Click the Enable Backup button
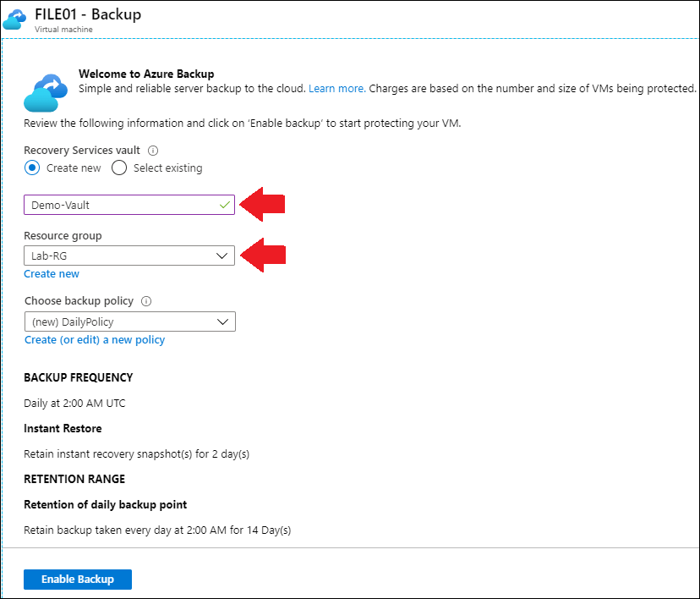Viewport: 700px width, 599px height. (78, 580)
